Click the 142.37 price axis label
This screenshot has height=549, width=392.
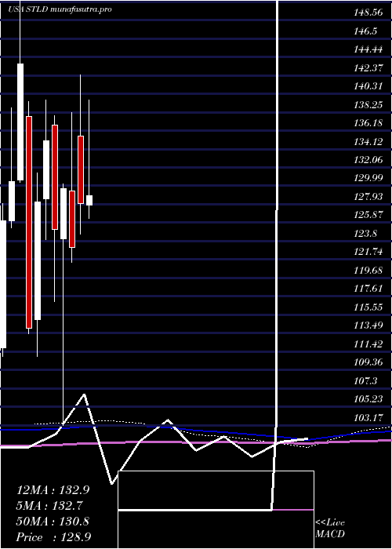368,68
